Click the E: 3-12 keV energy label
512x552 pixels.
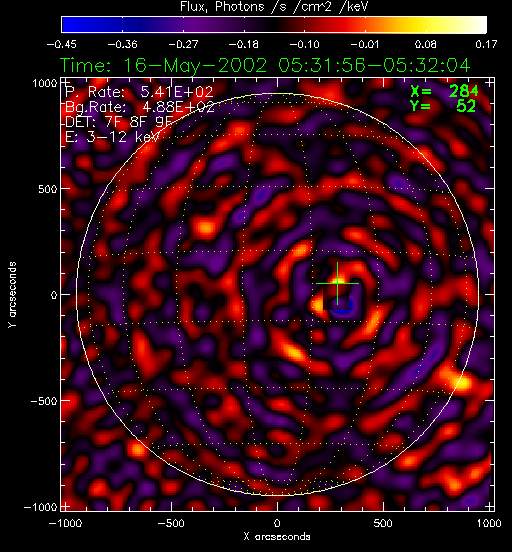[112, 136]
